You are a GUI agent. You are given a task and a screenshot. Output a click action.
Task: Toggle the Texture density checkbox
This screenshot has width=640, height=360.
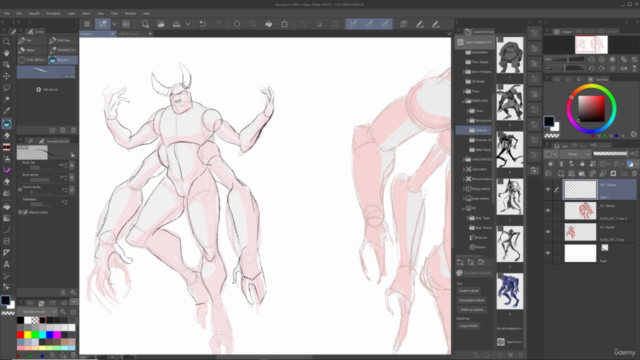[20, 190]
